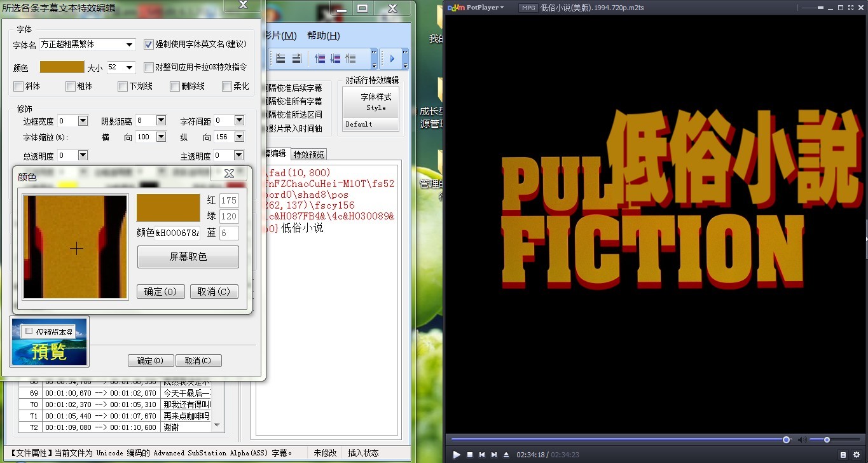Enable the 斜体 italic checkbox
Screen dimensions: 868x463
(x=18, y=86)
